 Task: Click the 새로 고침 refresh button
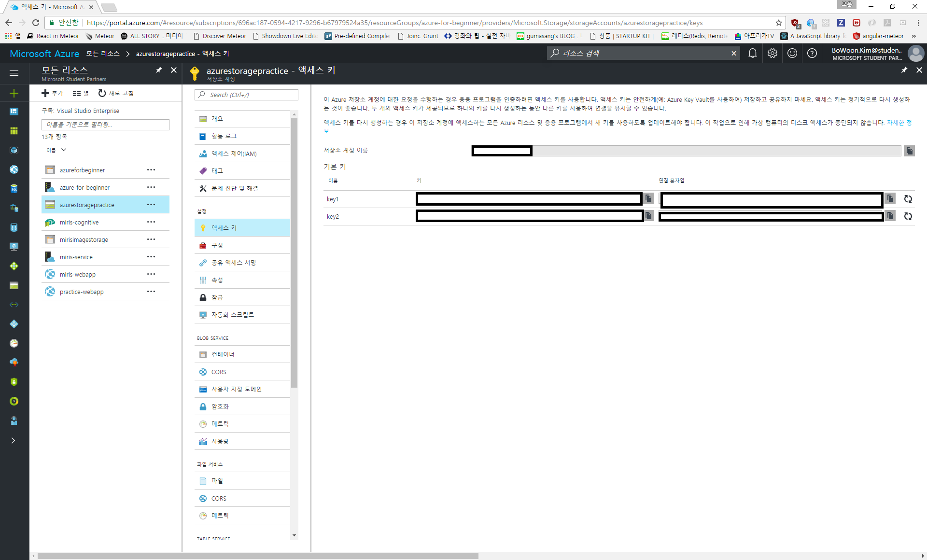[x=116, y=93]
